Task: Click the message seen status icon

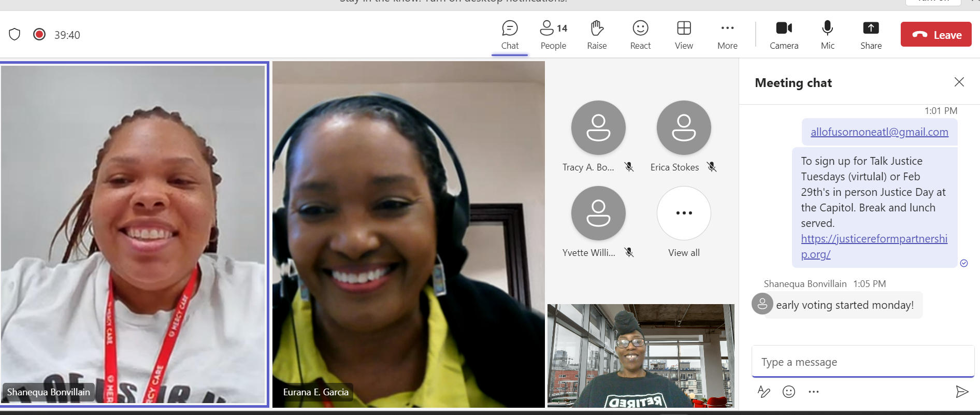Action: point(964,263)
